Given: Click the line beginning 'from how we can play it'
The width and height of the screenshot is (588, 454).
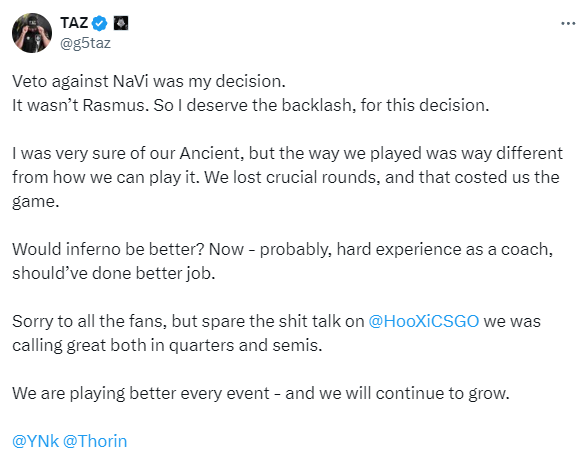Looking at the screenshot, I should tap(286, 177).
